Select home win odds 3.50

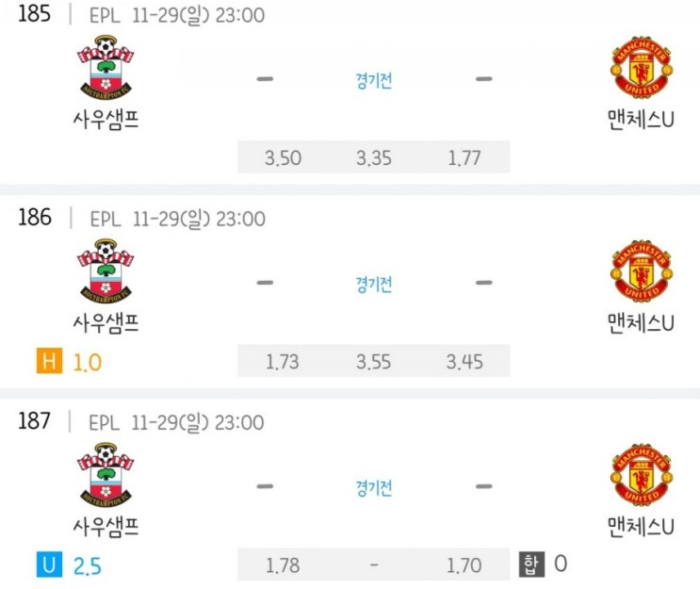coord(284,158)
